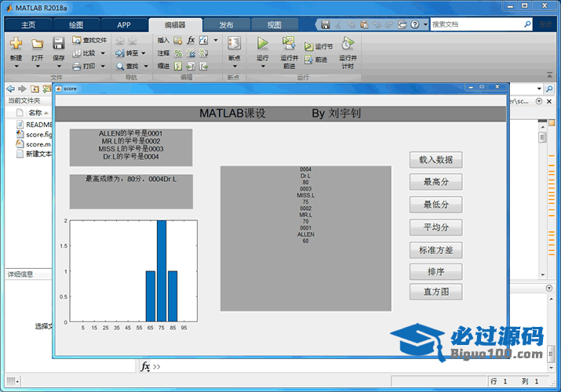Click the Advance (前进) icon

pos(308,60)
